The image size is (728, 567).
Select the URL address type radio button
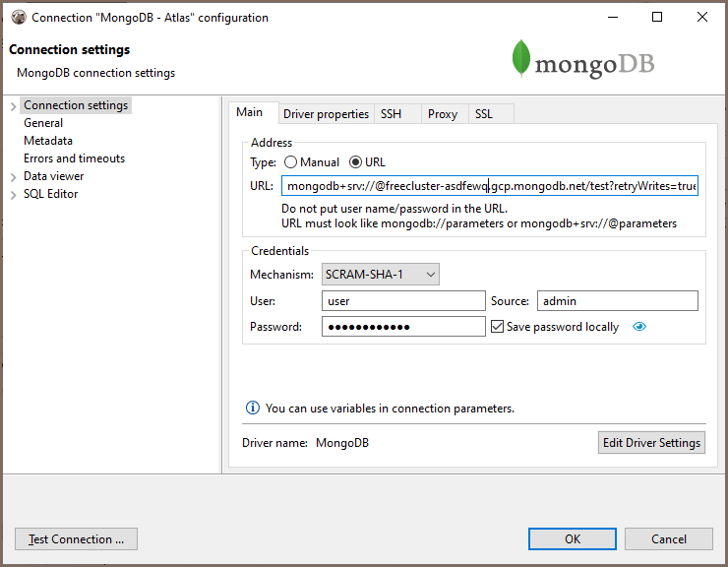click(x=356, y=162)
